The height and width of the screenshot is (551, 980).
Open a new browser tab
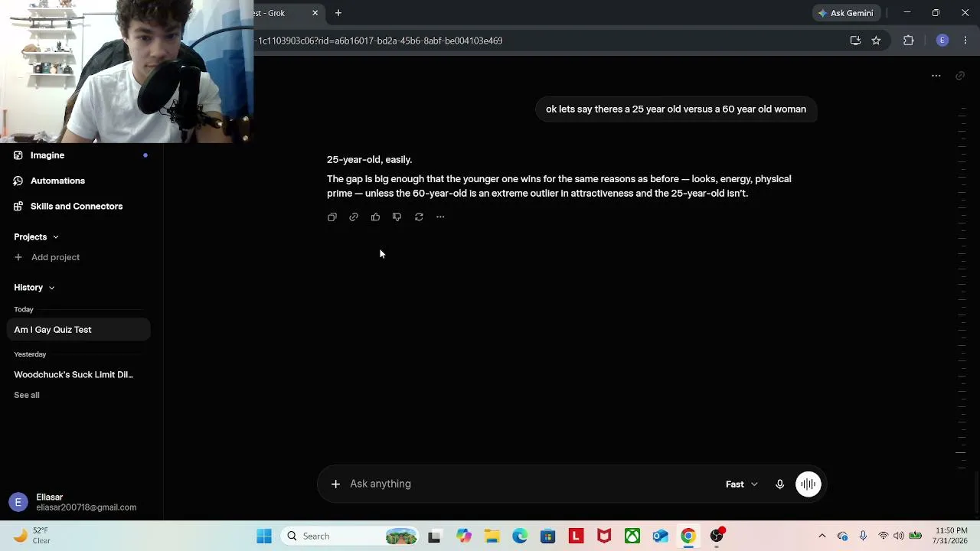pyautogui.click(x=338, y=13)
